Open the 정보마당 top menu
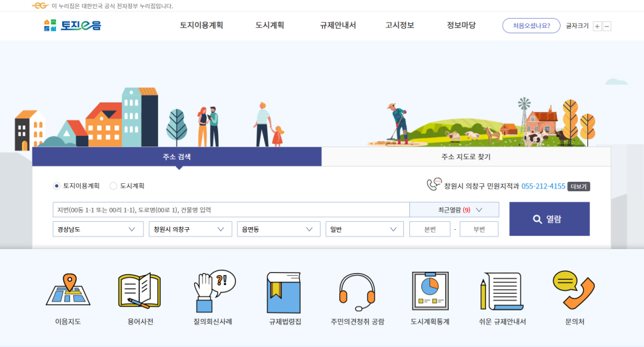Screen dimensions: 644x347 (461, 25)
